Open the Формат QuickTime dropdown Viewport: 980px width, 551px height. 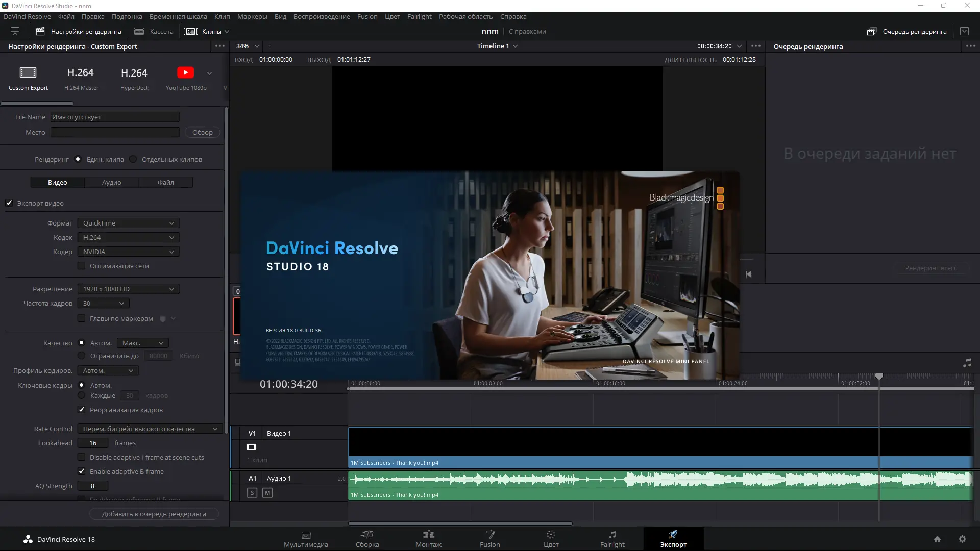(128, 223)
